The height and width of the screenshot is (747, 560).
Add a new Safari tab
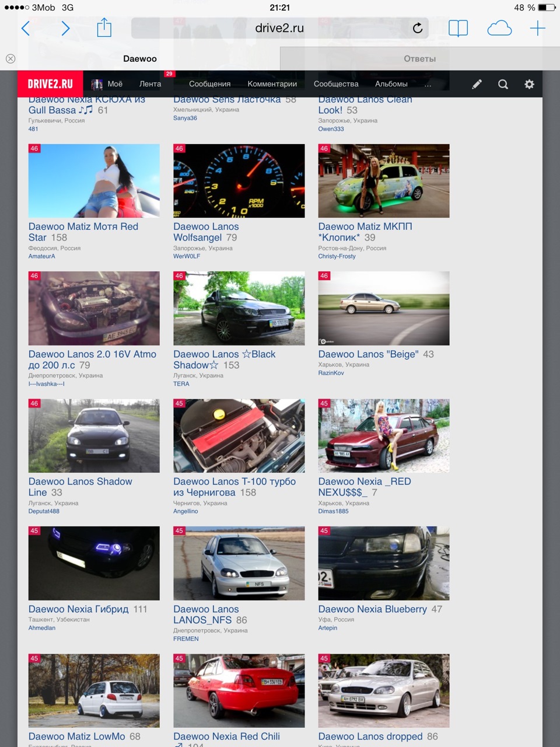[x=537, y=28]
